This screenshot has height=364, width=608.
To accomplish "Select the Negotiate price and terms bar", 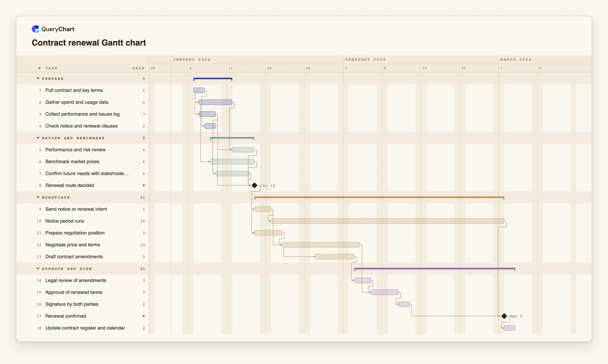I will coord(321,245).
